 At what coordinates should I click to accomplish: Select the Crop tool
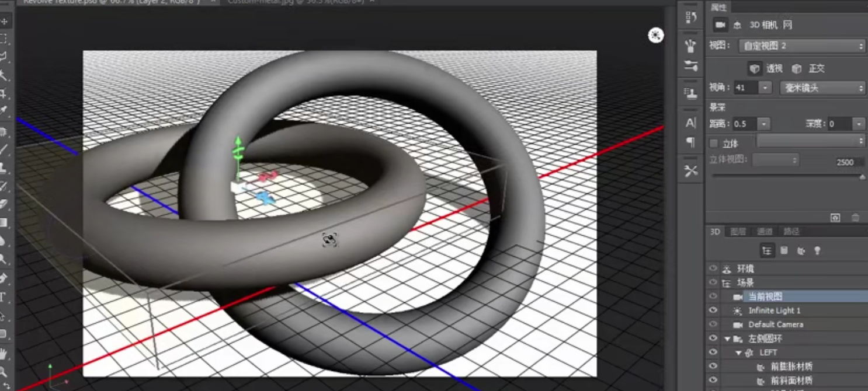click(4, 93)
